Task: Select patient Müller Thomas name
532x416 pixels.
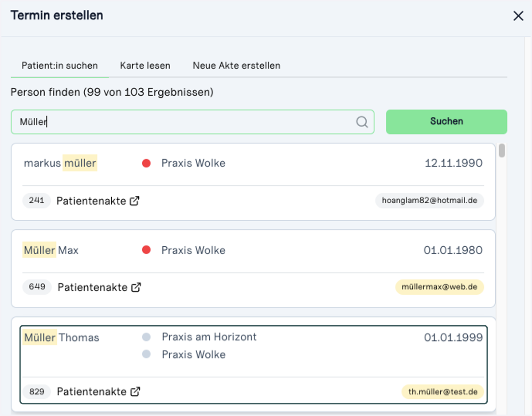Action: coord(61,338)
